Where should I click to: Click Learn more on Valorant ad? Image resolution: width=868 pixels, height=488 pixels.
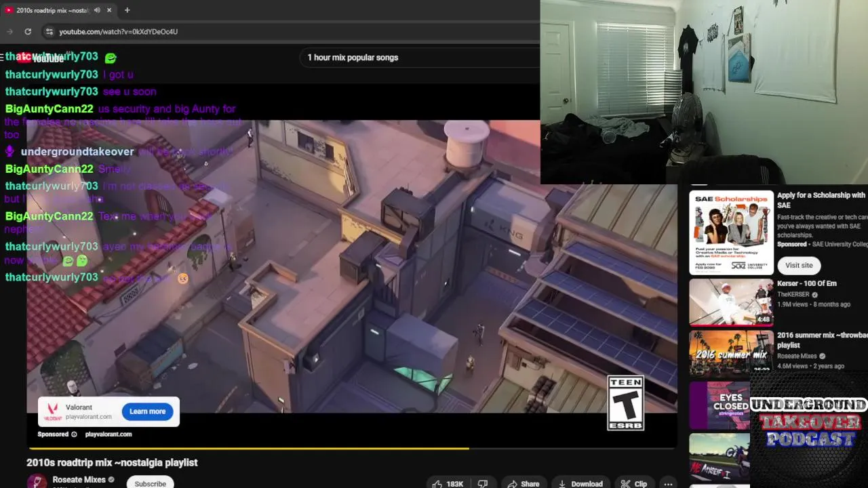click(147, 411)
